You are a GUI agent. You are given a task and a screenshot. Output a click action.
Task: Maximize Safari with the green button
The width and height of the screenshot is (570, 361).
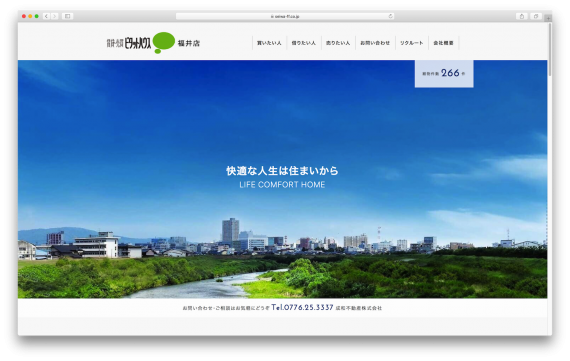(x=36, y=16)
